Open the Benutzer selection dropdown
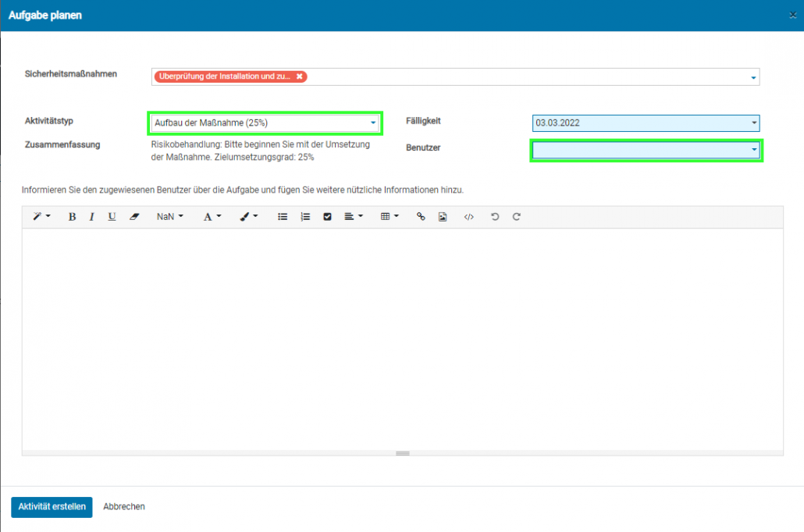 [x=646, y=150]
